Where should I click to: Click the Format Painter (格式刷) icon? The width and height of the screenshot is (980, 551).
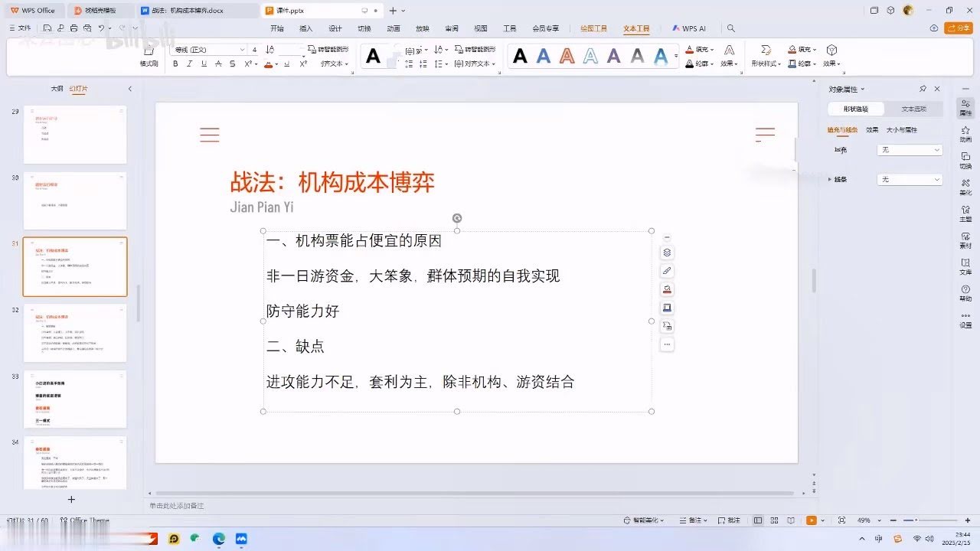point(149,52)
